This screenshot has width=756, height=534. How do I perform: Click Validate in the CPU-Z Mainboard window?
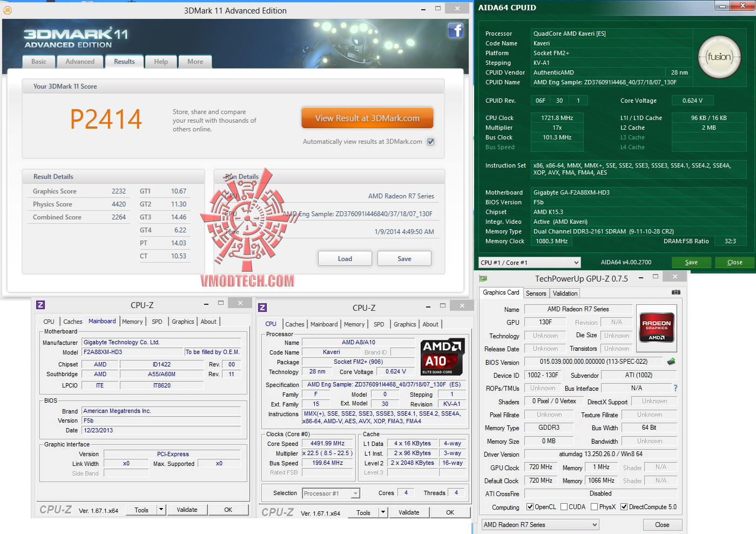(x=187, y=510)
